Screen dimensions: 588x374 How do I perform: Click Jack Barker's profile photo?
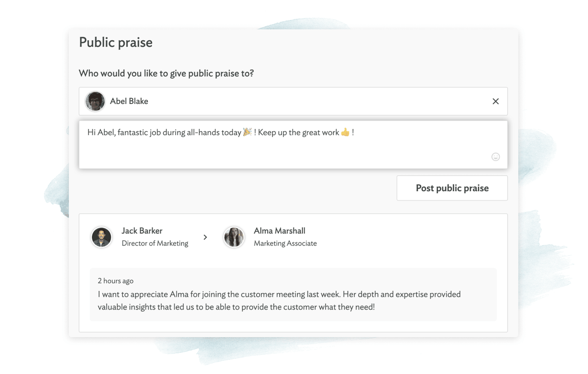pyautogui.click(x=101, y=237)
